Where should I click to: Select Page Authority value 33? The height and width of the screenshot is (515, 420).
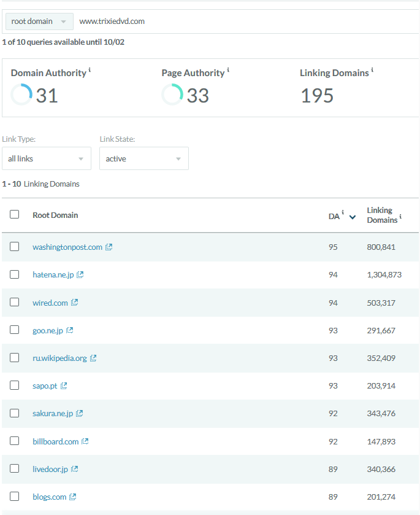[197, 96]
